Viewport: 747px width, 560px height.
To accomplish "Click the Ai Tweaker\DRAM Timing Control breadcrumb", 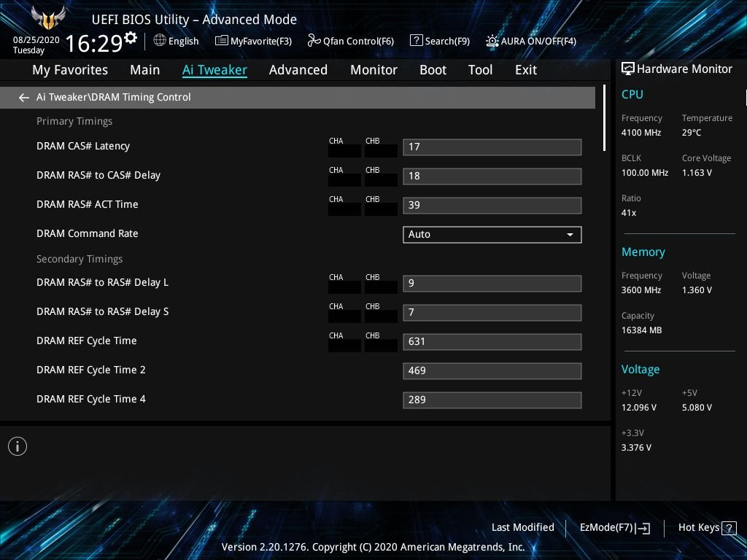I will point(113,97).
